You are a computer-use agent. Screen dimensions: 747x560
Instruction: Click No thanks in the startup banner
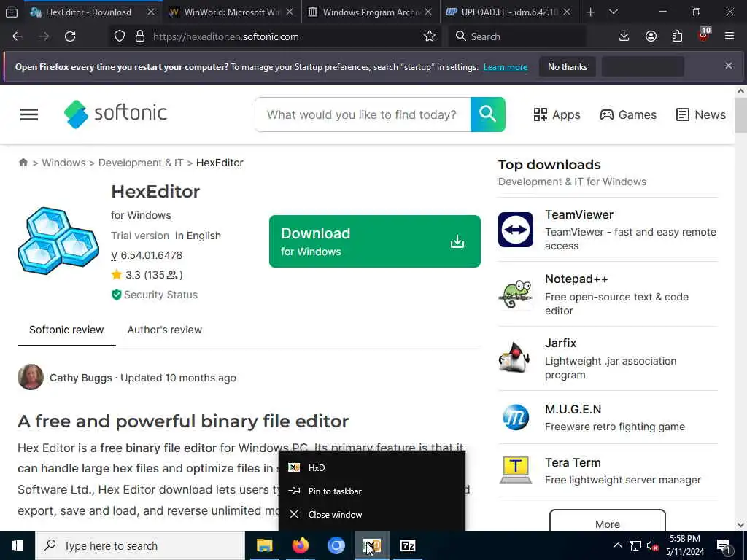(x=568, y=66)
